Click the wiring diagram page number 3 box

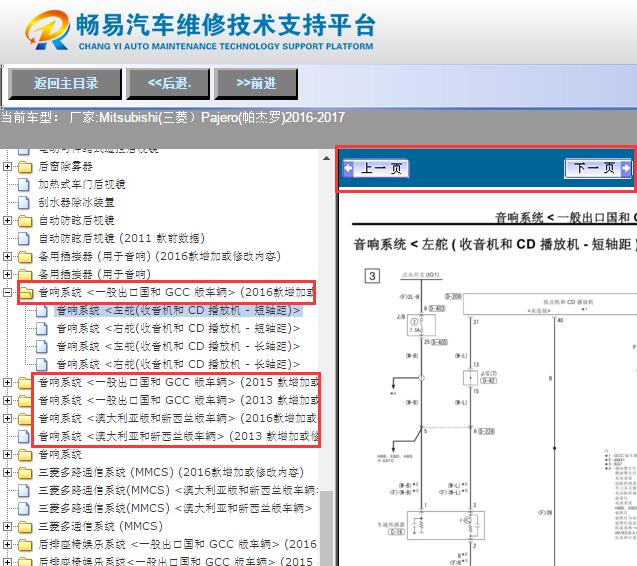pyautogui.click(x=372, y=276)
